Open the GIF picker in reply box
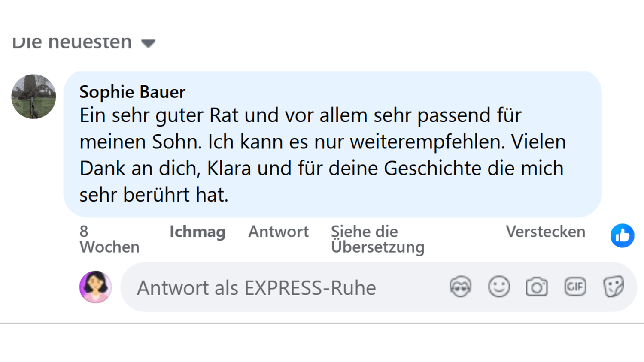 [575, 287]
